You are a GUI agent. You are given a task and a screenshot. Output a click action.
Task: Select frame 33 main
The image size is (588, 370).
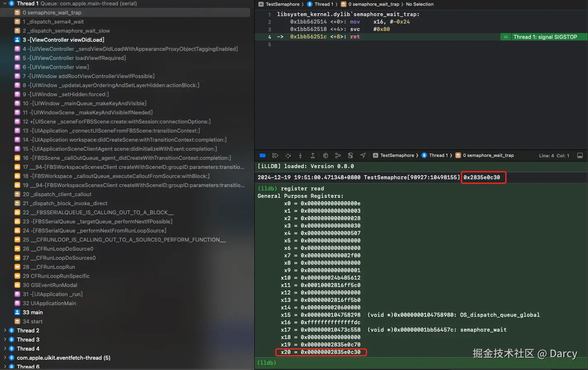tap(126, 312)
